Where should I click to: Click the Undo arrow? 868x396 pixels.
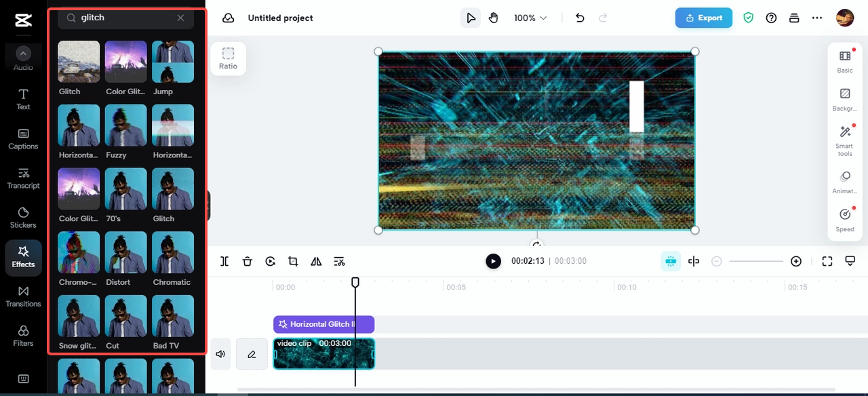point(580,18)
